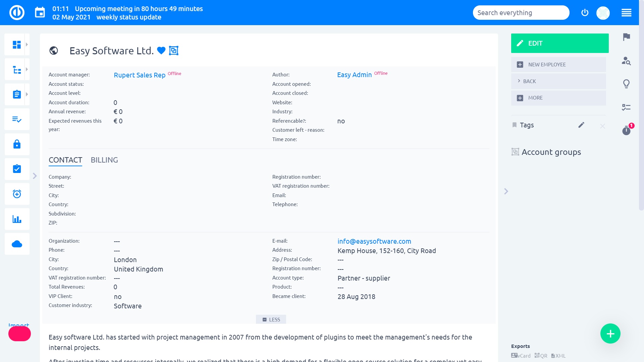The image size is (644, 362).
Task: Switch to the BILLING tab
Action: (x=104, y=160)
